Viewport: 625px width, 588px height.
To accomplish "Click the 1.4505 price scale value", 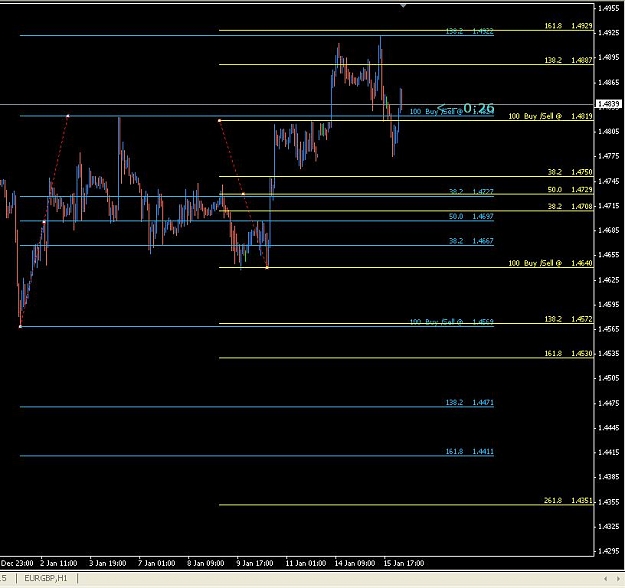I will (x=609, y=378).
